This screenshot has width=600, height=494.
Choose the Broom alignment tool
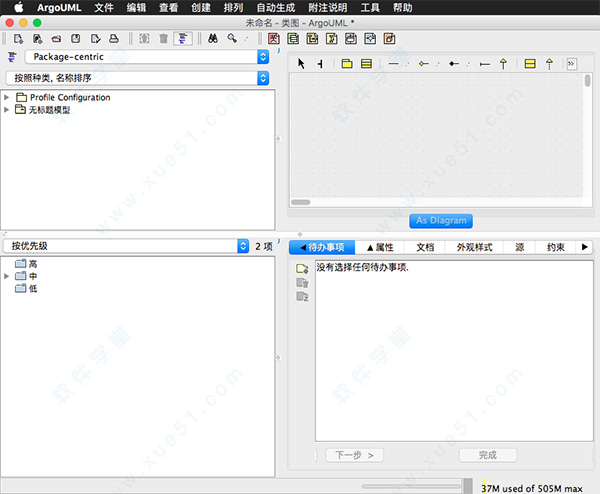[320, 64]
